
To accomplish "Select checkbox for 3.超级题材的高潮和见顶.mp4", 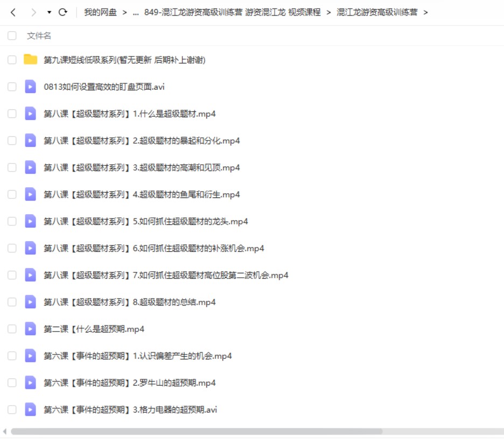I will point(12,168).
